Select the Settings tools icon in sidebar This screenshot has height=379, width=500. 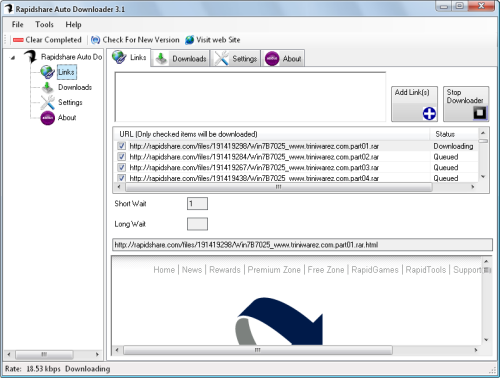pos(47,102)
